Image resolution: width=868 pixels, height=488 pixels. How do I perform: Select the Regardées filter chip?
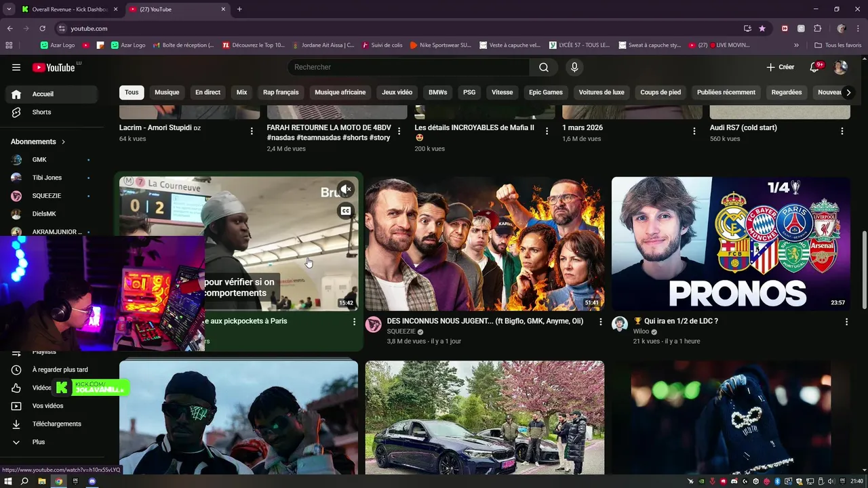pyautogui.click(x=787, y=92)
